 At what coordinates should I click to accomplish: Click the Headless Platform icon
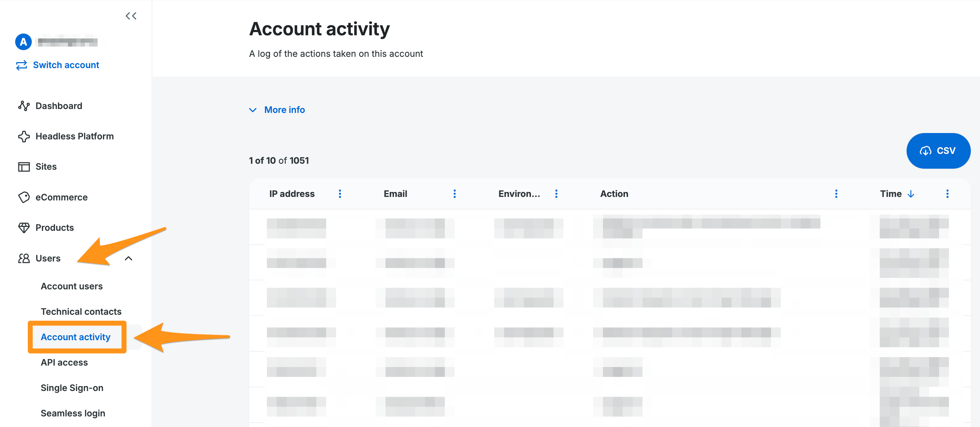[x=24, y=136]
